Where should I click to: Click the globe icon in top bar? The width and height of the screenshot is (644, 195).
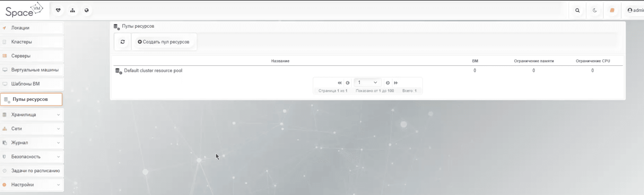coord(87,10)
